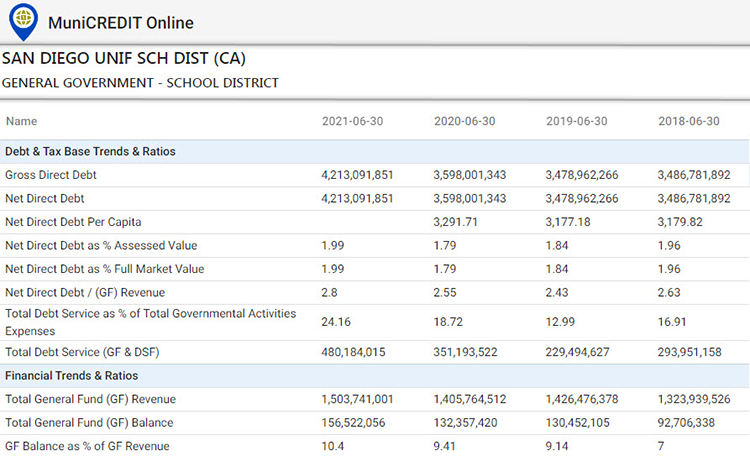Click debt service percentage 24.16
Screen dimensions: 750x456
click(x=336, y=322)
